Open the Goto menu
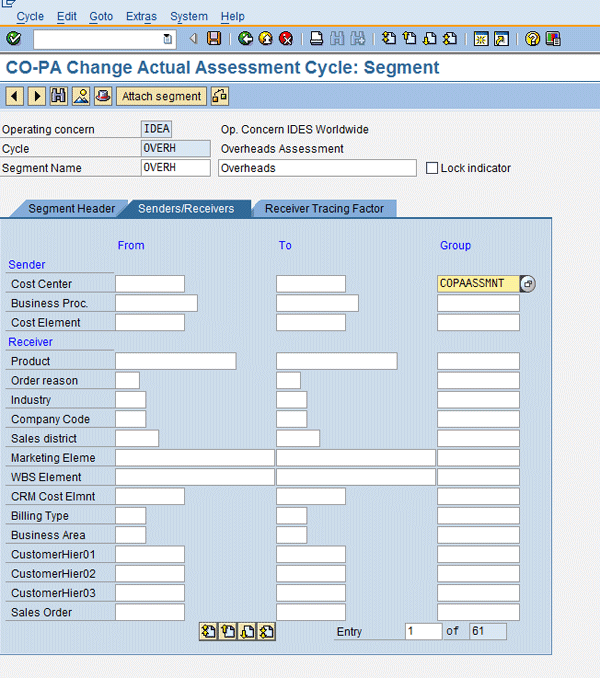600x678 pixels. [101, 16]
